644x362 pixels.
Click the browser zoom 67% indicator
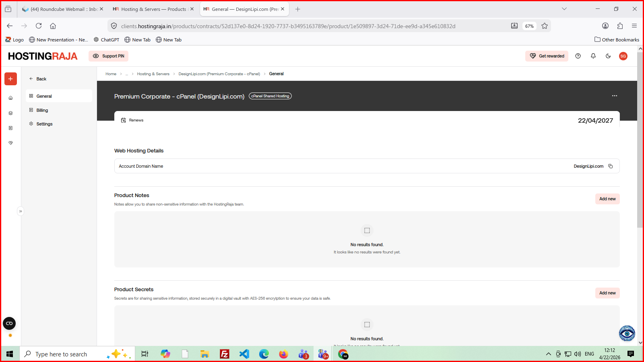click(x=529, y=26)
